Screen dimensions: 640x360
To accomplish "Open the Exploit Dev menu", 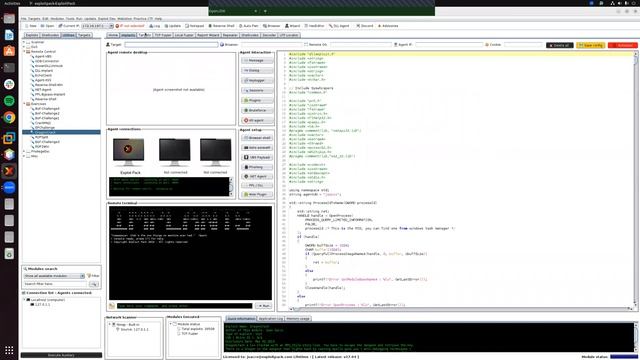I will (x=106, y=19).
